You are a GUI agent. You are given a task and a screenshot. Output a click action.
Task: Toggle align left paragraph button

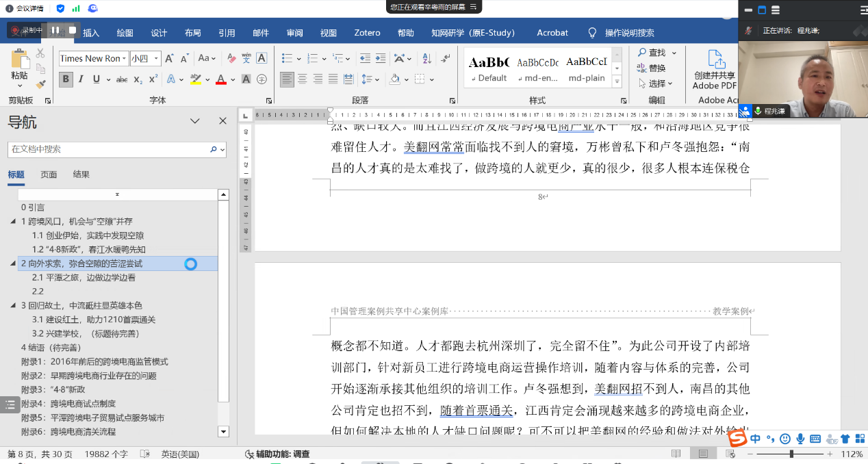click(287, 79)
